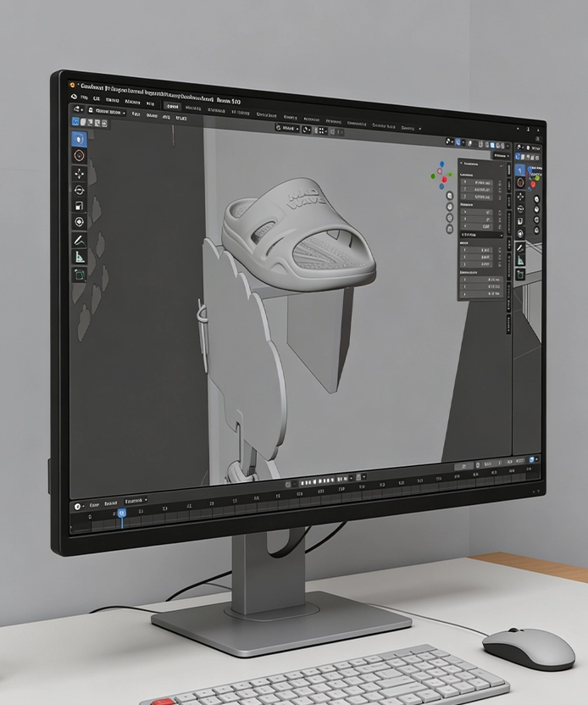
Task: Select the Add Cube tool in the right viewport toolbar
Action: click(x=520, y=275)
